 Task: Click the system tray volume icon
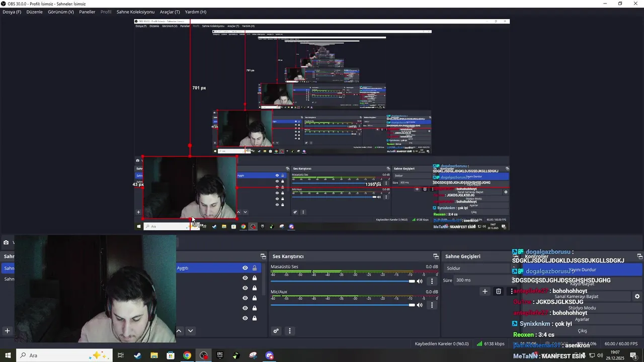(x=600, y=355)
